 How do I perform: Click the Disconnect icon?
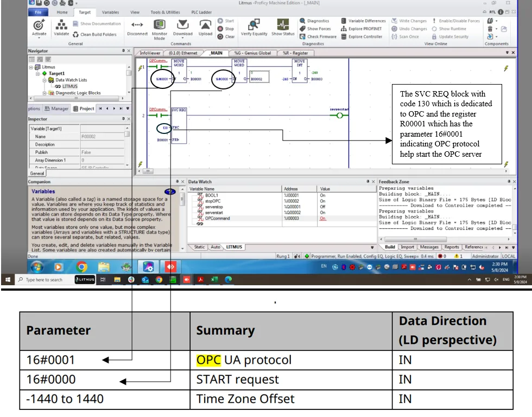[137, 28]
